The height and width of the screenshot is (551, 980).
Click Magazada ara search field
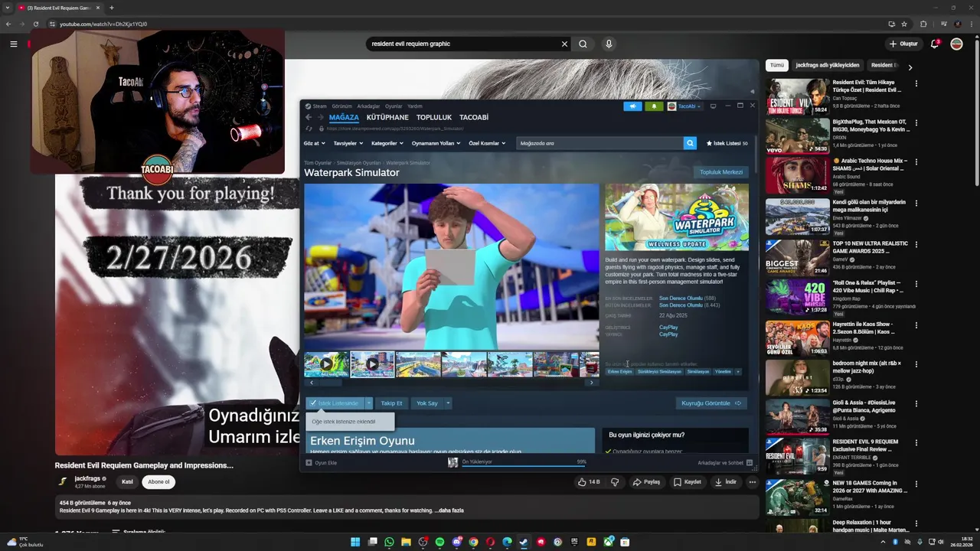[x=599, y=143]
